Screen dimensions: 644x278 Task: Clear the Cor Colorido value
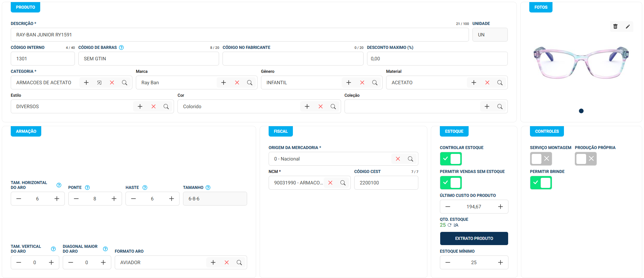tap(321, 106)
